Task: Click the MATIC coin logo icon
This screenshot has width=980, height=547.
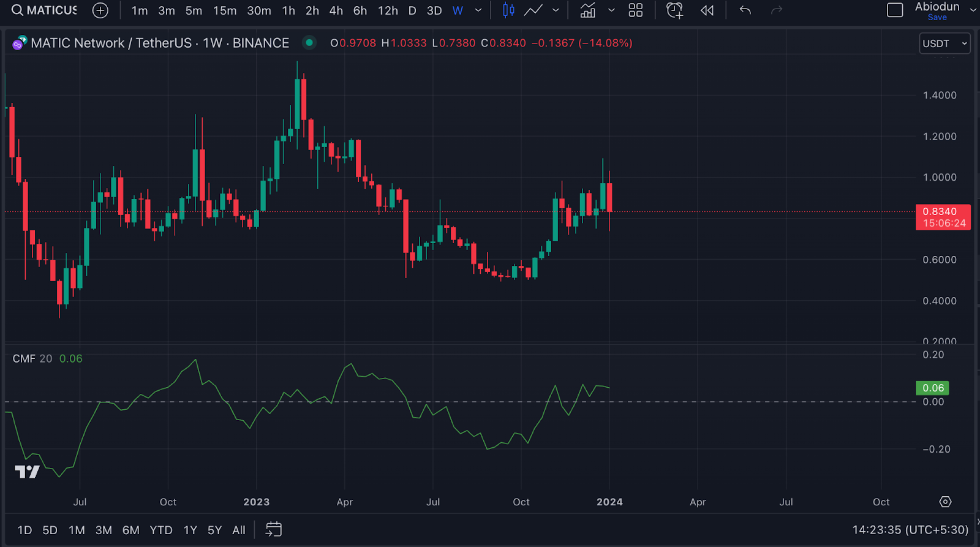Action: (19, 43)
